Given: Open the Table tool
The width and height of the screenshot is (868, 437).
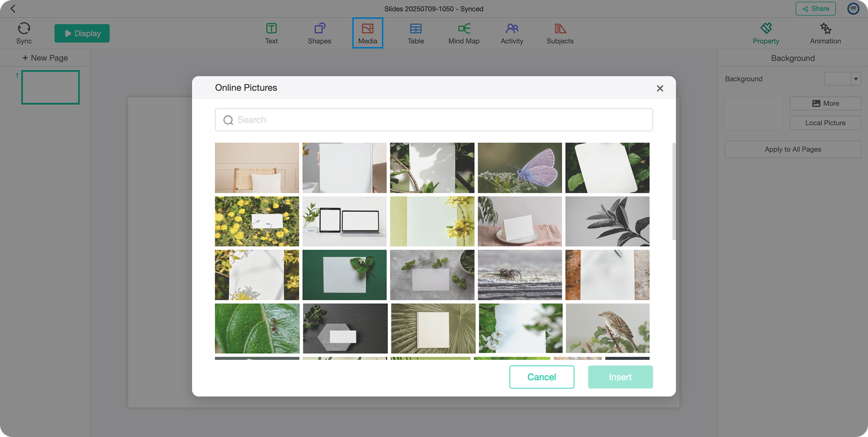Looking at the screenshot, I should pos(416,29).
